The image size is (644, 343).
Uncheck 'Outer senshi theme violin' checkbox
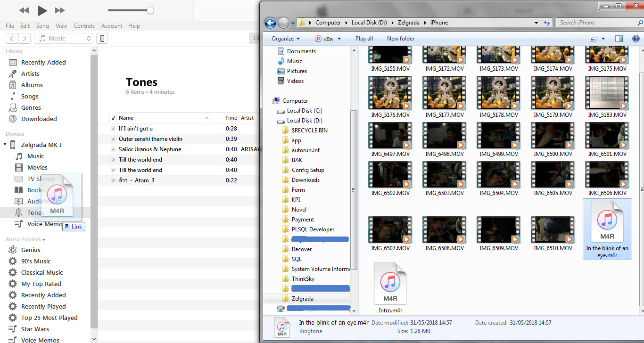(113, 139)
